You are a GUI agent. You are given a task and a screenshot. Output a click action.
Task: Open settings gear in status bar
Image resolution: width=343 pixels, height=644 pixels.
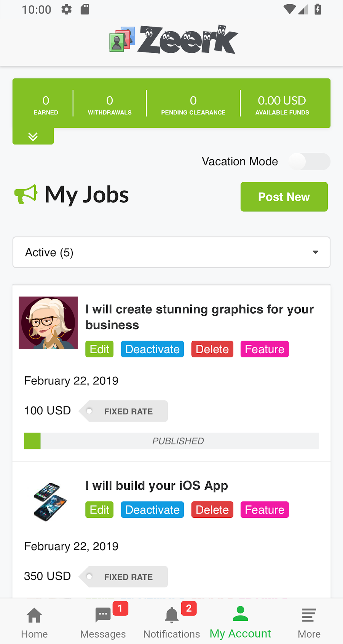67,10
